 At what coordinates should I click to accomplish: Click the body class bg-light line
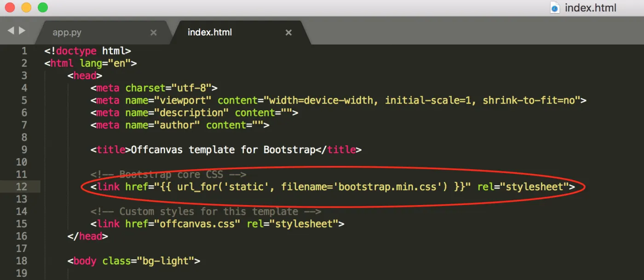[134, 261]
